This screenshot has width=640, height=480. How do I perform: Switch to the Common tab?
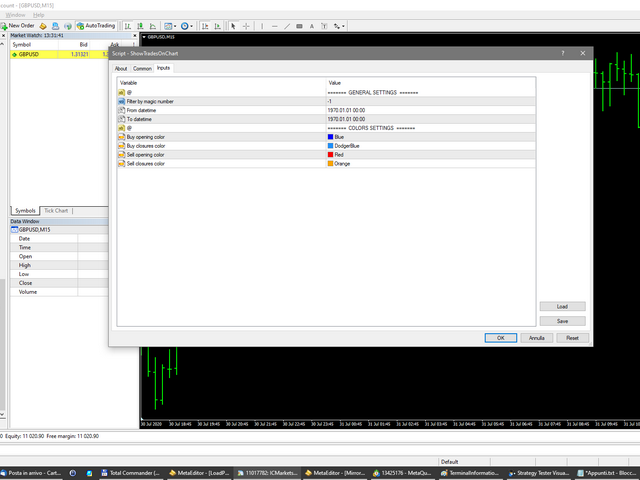click(x=142, y=68)
